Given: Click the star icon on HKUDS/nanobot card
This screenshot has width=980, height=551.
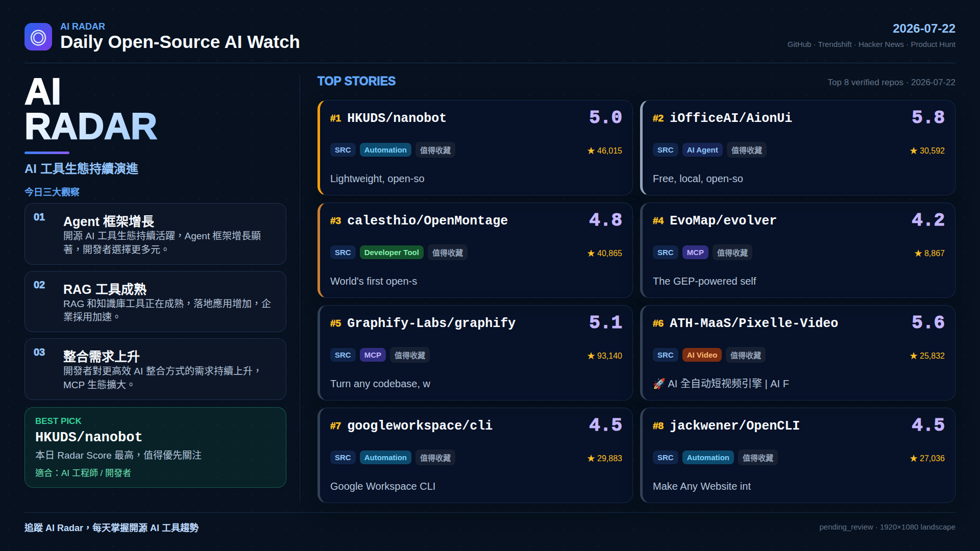Looking at the screenshot, I should coord(591,151).
